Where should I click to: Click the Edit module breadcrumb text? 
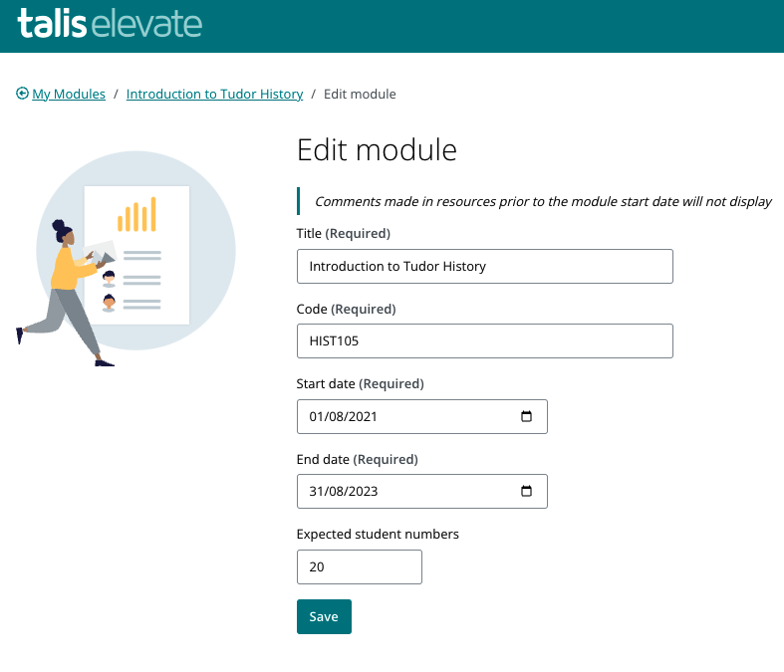[360, 94]
